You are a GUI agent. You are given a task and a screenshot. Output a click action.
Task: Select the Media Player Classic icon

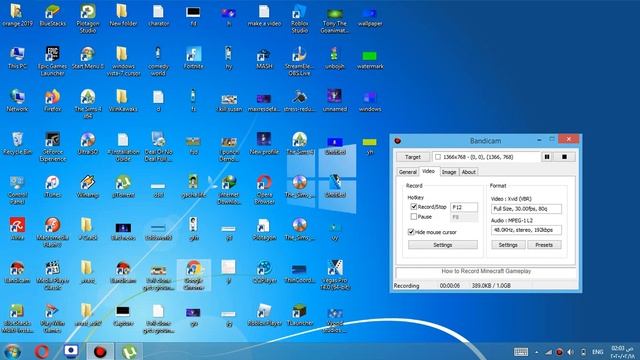coord(53,276)
